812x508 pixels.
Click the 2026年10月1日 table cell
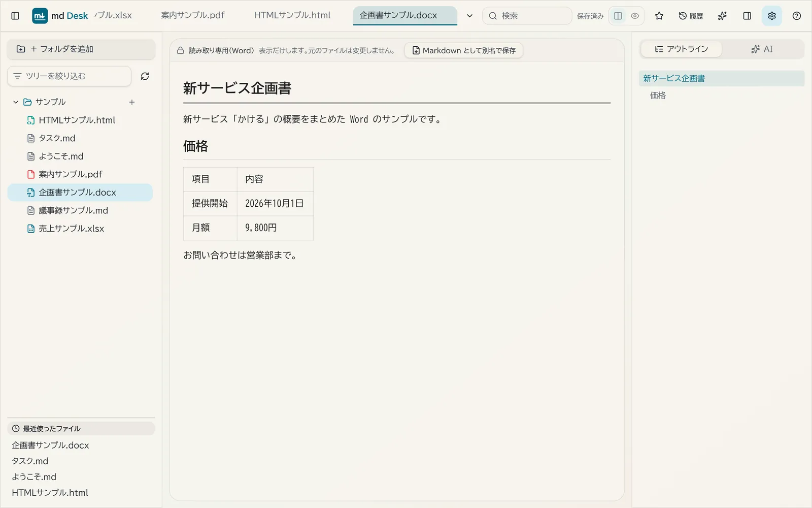tap(275, 204)
